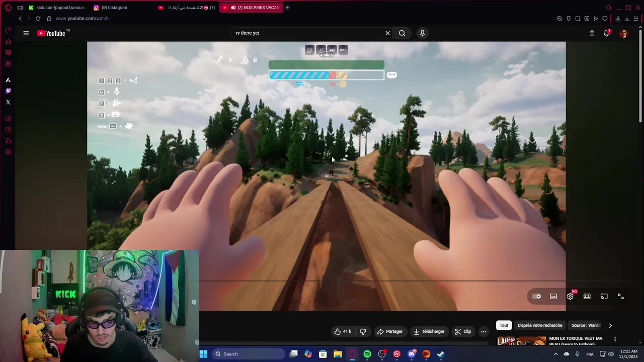
Task: Show more filter chips with right chevron
Action: 610,326
